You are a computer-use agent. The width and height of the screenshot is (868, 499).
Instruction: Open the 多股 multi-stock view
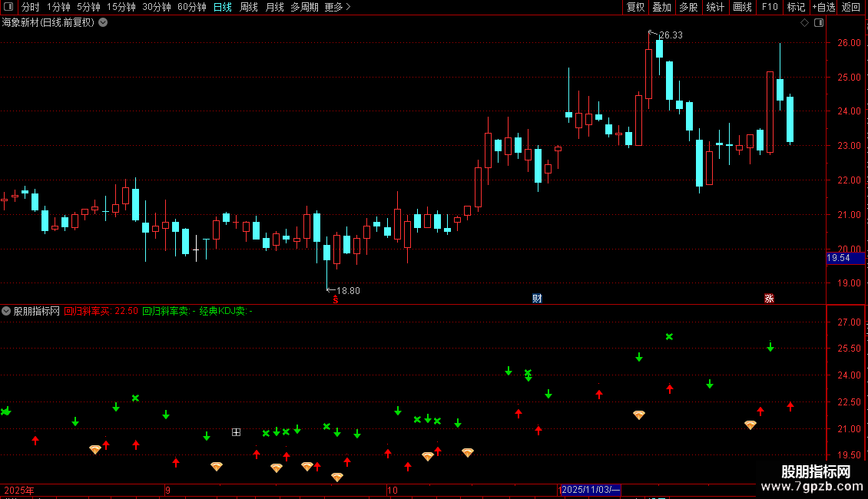pyautogui.click(x=688, y=7)
